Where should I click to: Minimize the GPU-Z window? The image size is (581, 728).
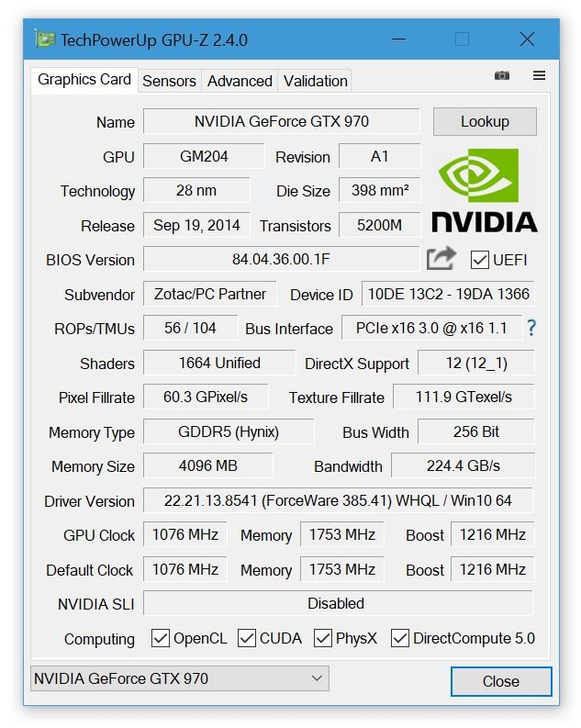pos(398,39)
